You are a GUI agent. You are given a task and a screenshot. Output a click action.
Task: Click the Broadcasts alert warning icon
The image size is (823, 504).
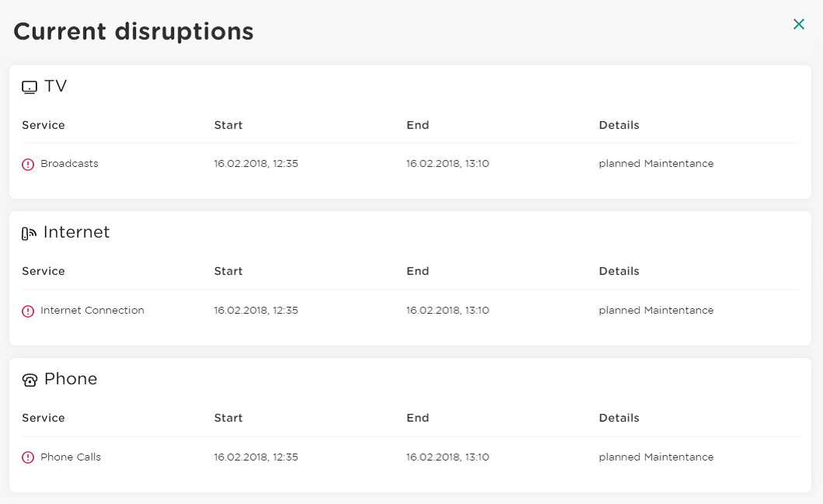click(x=28, y=165)
